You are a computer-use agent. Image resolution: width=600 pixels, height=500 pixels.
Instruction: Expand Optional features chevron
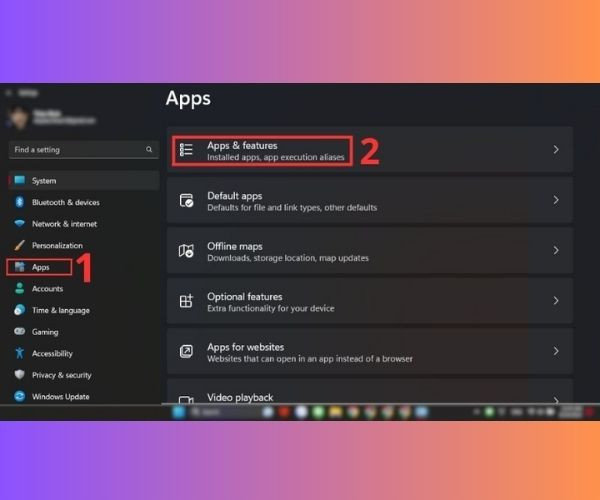[556, 301]
